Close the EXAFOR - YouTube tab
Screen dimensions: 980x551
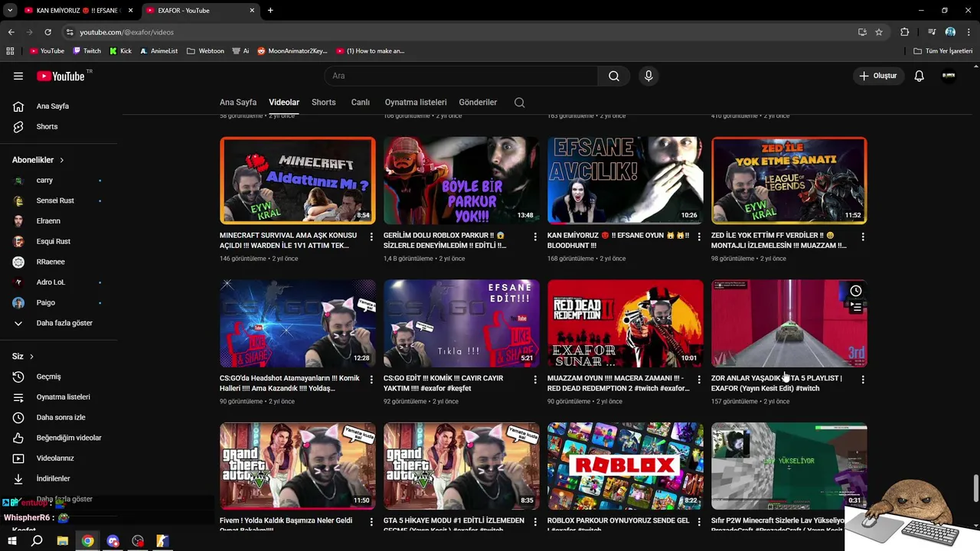252,11
